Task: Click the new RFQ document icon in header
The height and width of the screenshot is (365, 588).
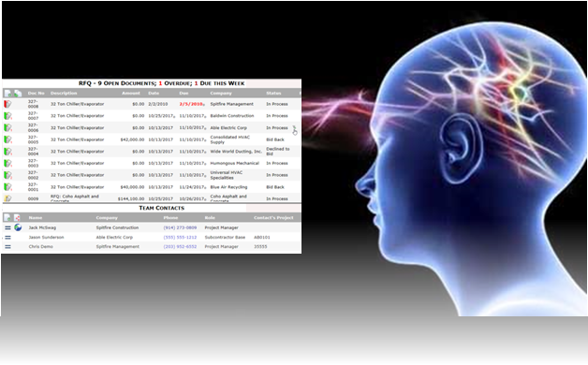Action: 7,94
